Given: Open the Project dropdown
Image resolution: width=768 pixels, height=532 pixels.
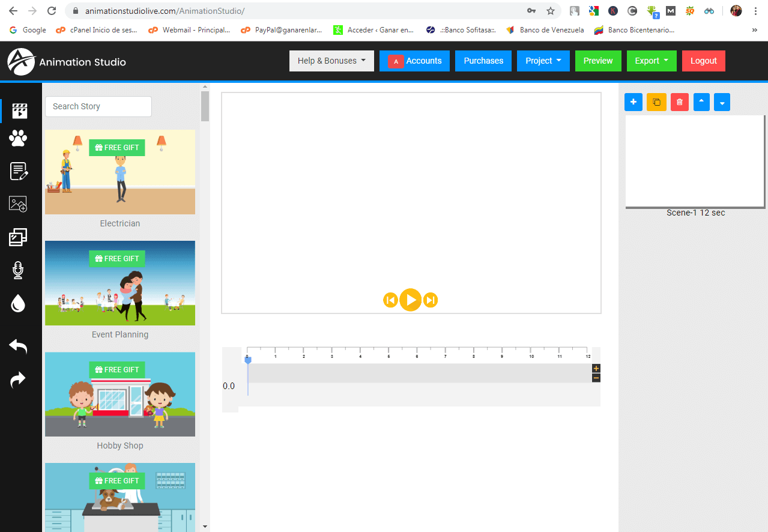Looking at the screenshot, I should pyautogui.click(x=543, y=61).
